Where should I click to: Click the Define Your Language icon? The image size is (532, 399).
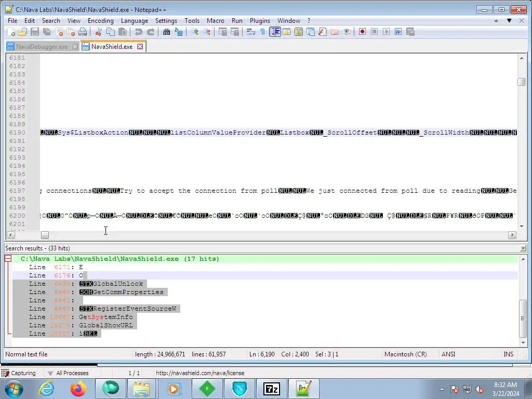click(x=286, y=32)
